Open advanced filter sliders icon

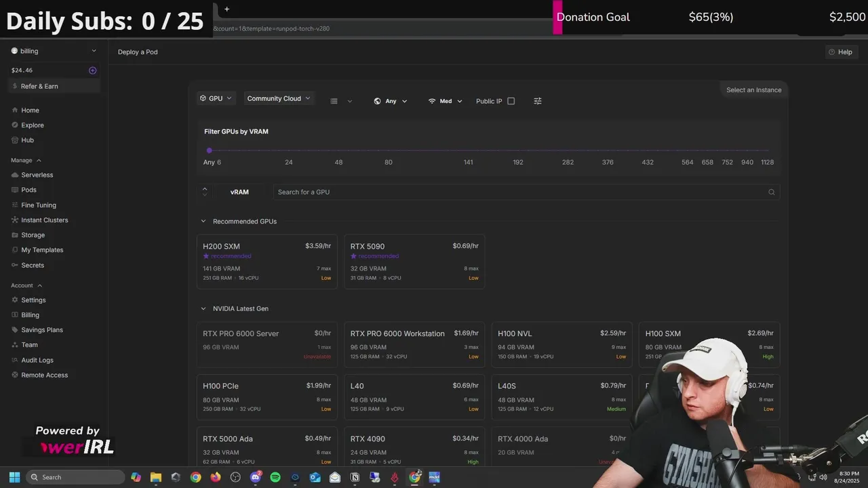tap(538, 101)
